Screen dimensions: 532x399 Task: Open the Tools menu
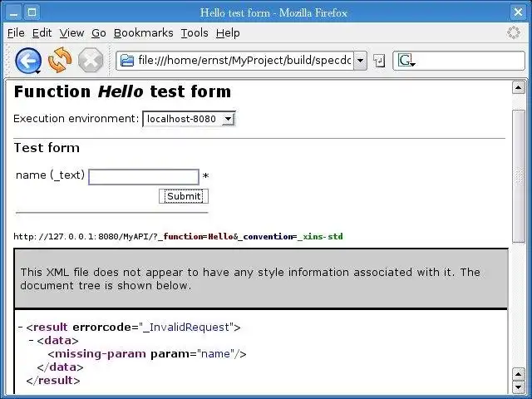tap(195, 33)
